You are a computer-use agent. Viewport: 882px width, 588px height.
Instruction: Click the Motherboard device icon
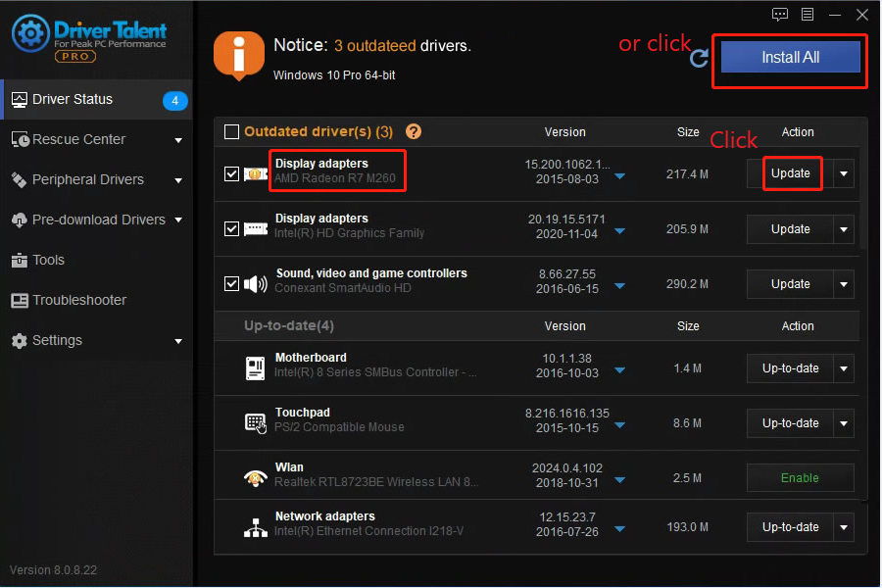256,368
